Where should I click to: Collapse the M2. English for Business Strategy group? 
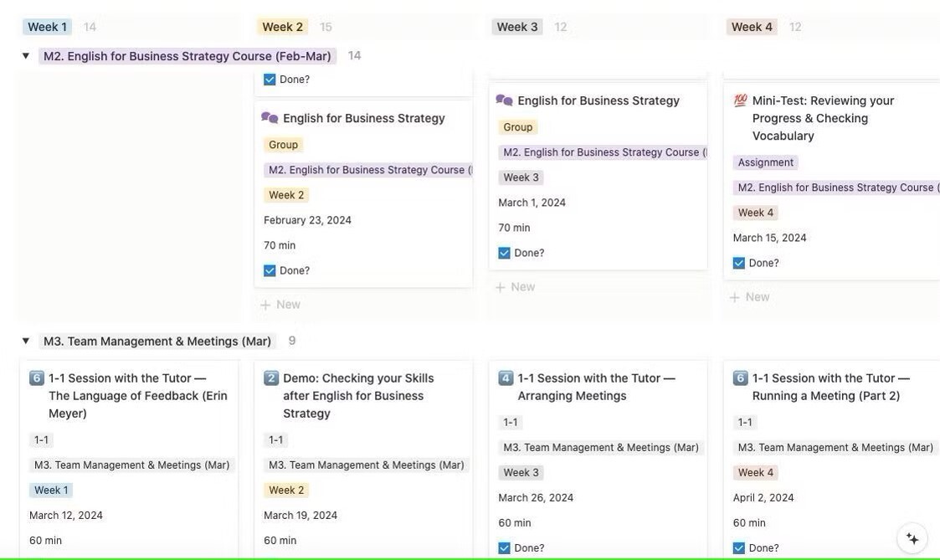click(26, 56)
